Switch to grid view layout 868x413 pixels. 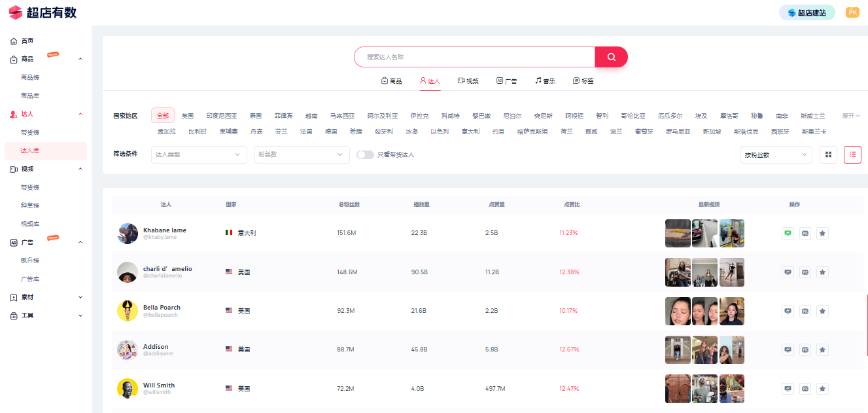point(828,154)
